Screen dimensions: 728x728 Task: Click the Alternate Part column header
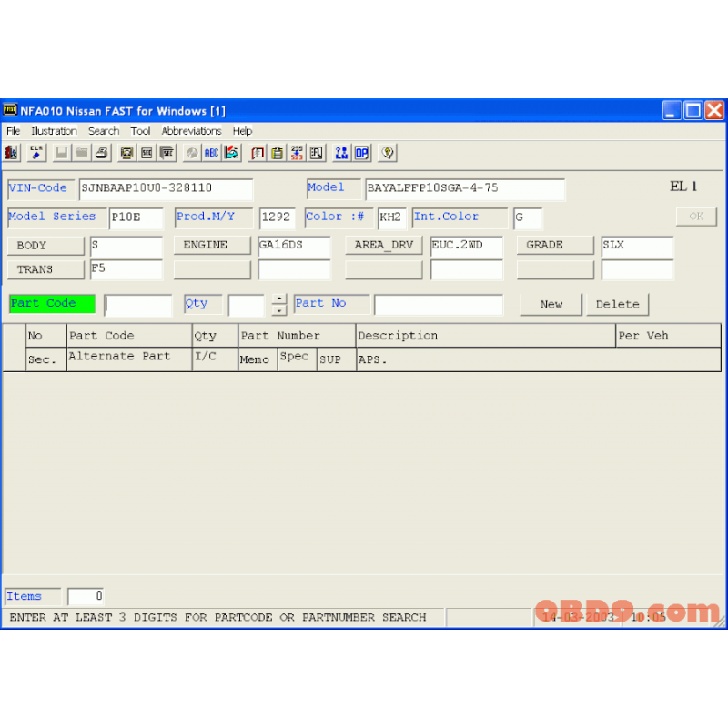click(129, 359)
